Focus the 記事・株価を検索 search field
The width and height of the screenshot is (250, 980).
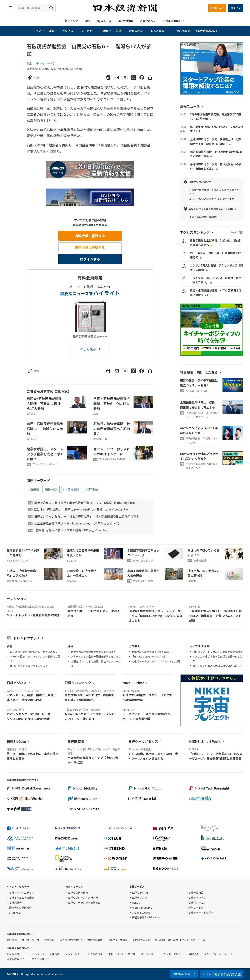coord(32,8)
